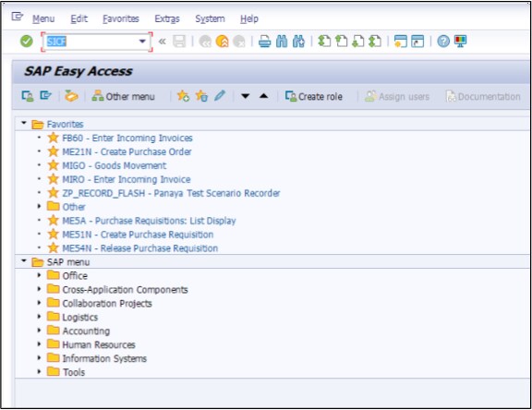
Task: Click the First Page icon
Action: pyautogui.click(x=324, y=42)
